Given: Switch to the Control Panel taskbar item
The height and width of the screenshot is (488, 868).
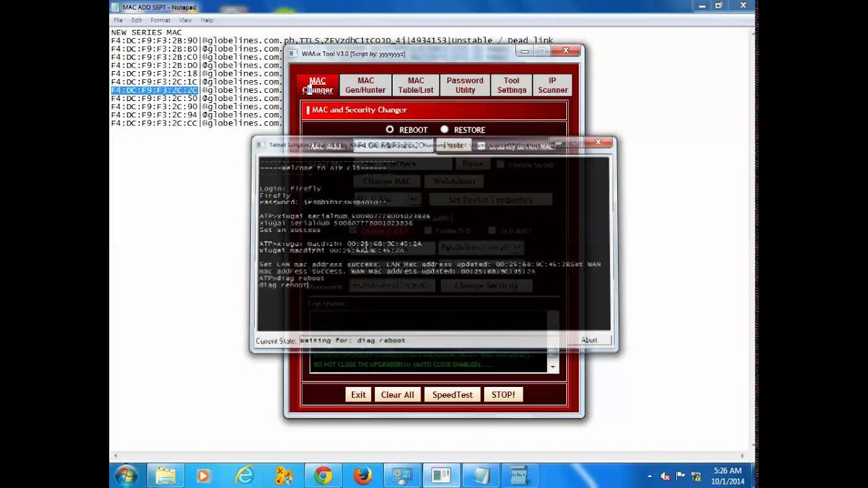Looking at the screenshot, I should pyautogui.click(x=402, y=476).
